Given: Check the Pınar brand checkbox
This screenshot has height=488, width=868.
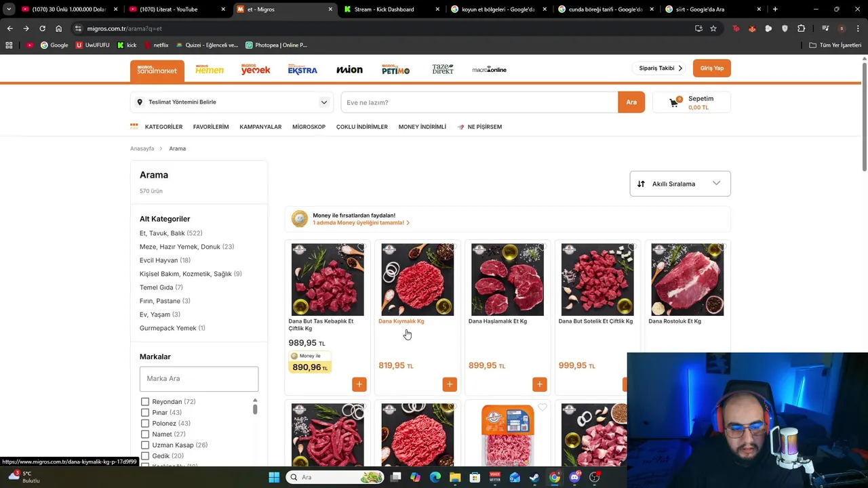Looking at the screenshot, I should 145,412.
